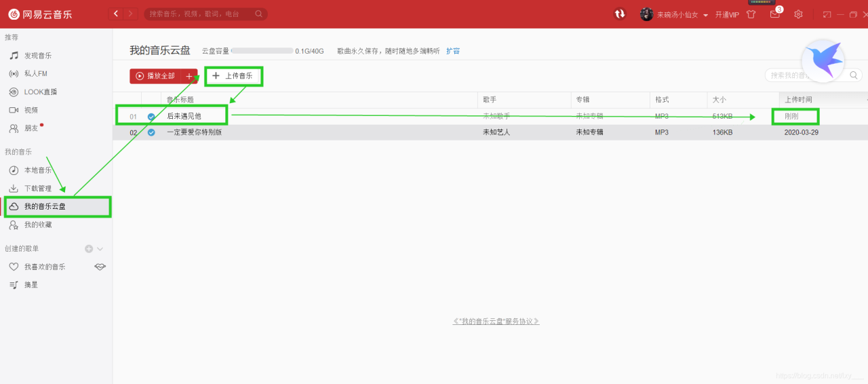Toggle the checkmark on song 一定要爱你特别版
868x384 pixels.
click(x=151, y=132)
